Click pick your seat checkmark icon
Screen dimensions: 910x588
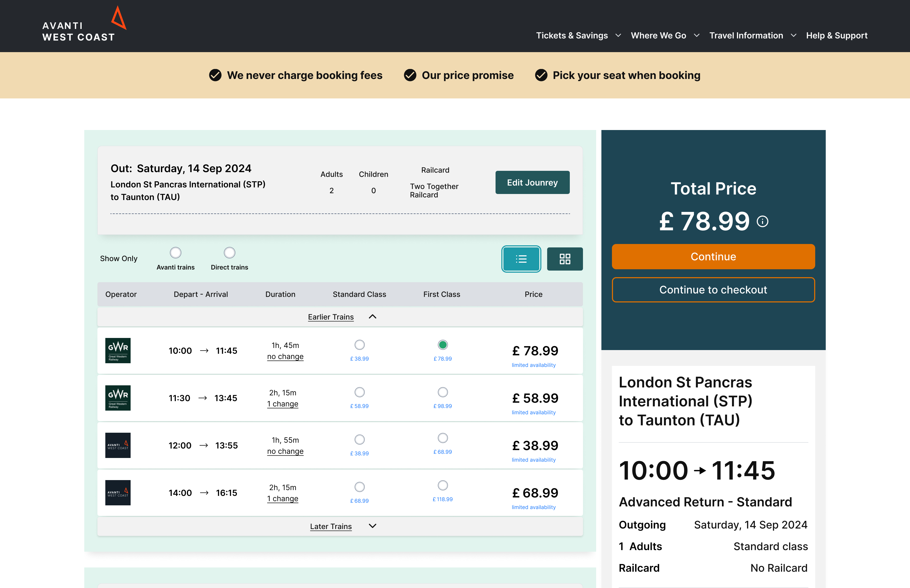coord(541,75)
